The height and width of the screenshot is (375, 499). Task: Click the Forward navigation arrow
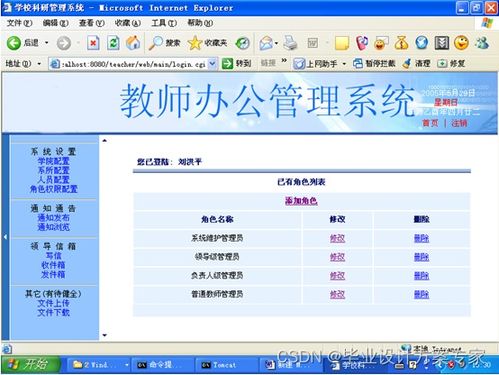point(64,43)
